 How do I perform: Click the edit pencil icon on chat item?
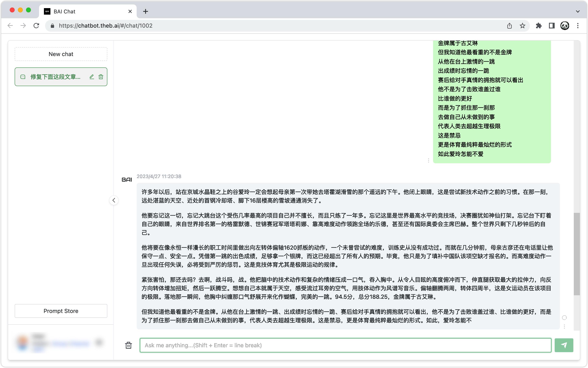(92, 77)
